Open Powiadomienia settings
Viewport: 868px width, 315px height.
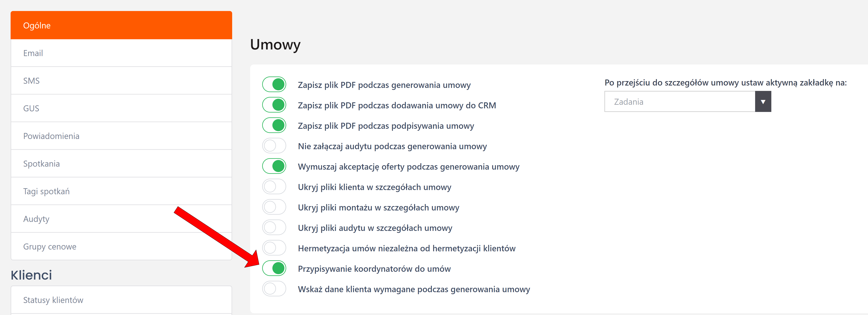tap(121, 136)
